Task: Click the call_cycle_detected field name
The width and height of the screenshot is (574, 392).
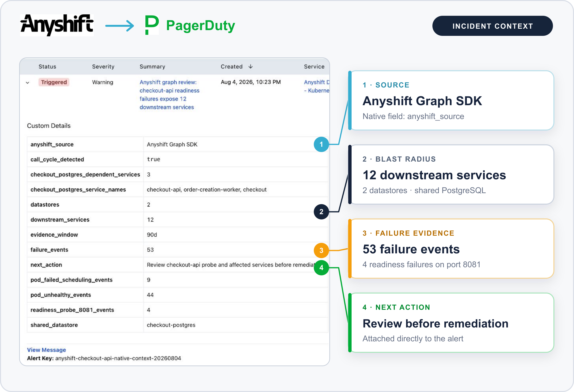Action: coord(57,159)
